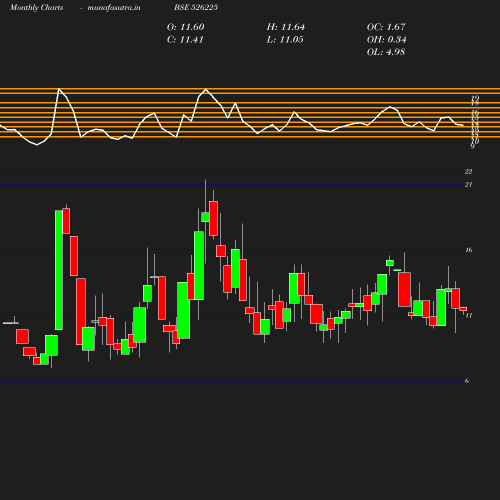Click the close value 'C: 11.41'
The image size is (500, 500).
[x=185, y=40]
